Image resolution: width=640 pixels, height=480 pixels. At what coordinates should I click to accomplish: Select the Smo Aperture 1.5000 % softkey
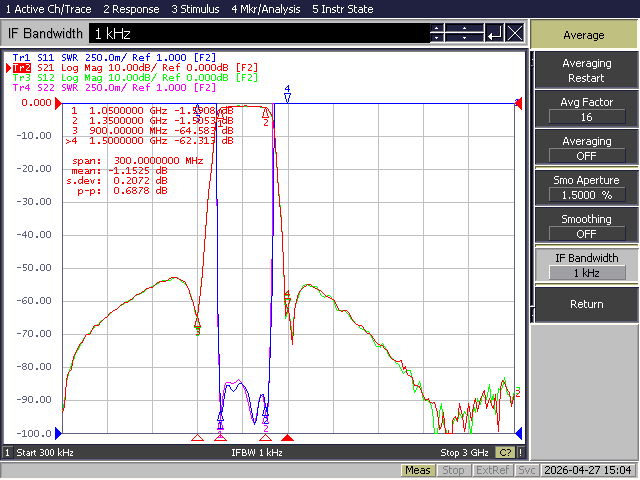[587, 187]
